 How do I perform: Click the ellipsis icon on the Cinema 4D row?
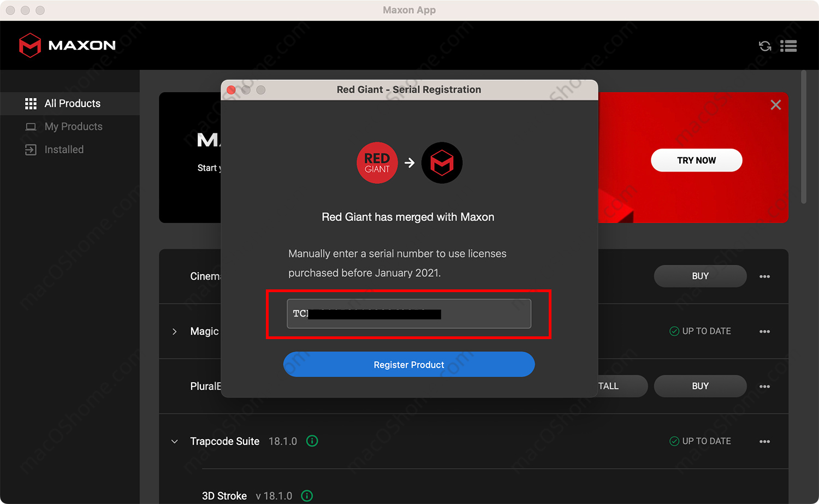764,276
